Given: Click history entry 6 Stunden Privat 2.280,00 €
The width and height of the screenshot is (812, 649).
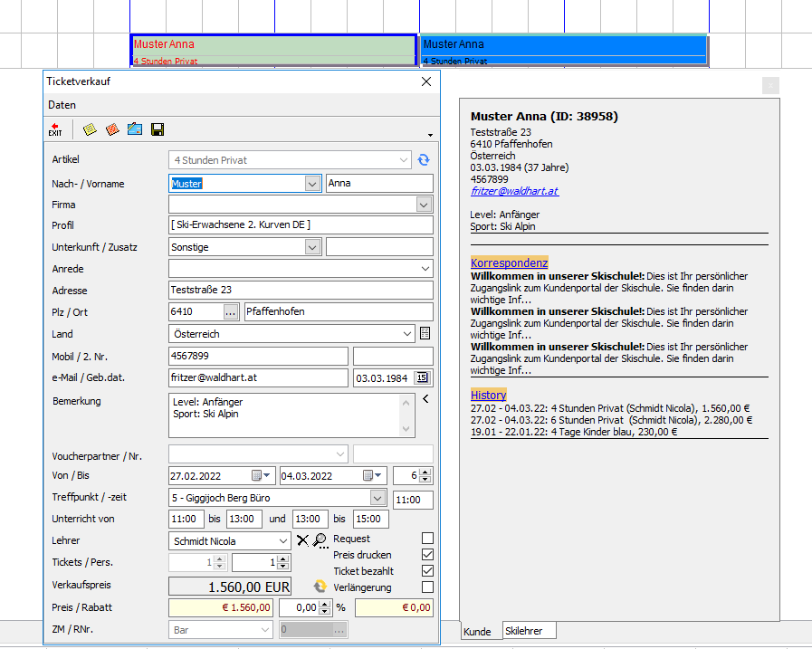Looking at the screenshot, I should pos(612,420).
